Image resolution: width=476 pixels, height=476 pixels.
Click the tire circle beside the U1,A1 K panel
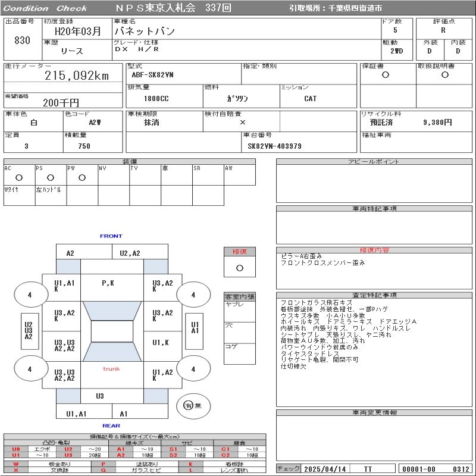[x=30, y=295]
